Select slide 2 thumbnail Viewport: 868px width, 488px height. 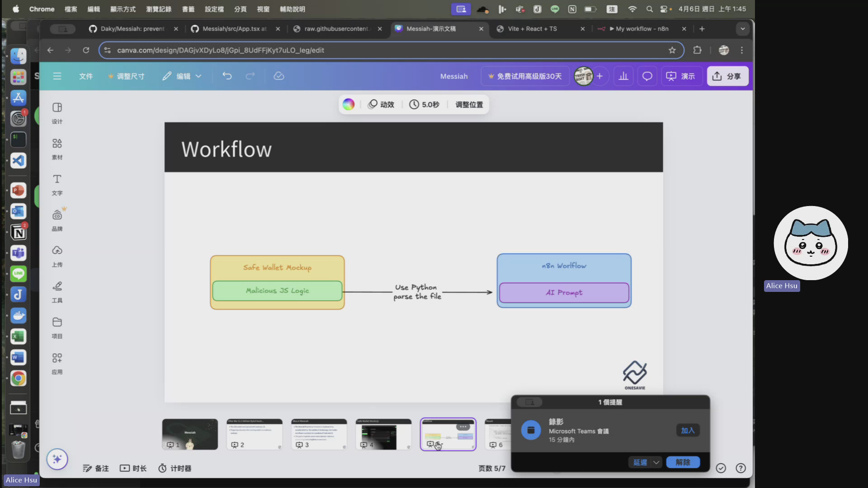pyautogui.click(x=255, y=434)
